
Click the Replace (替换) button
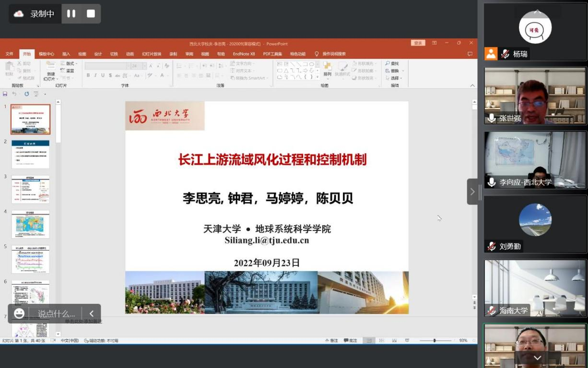coord(394,71)
